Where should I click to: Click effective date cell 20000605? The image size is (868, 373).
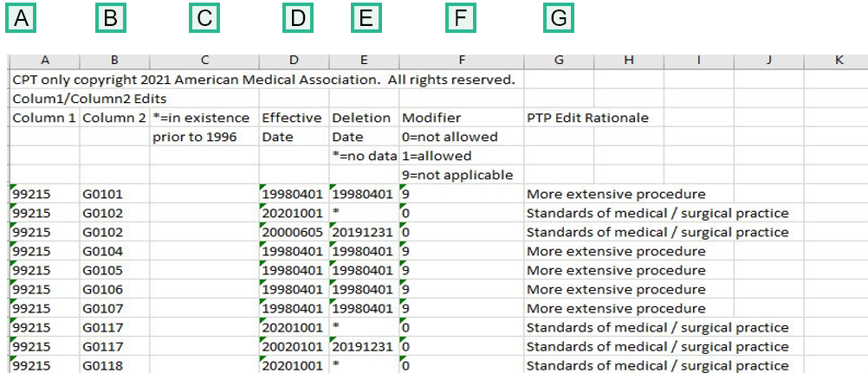tap(294, 232)
